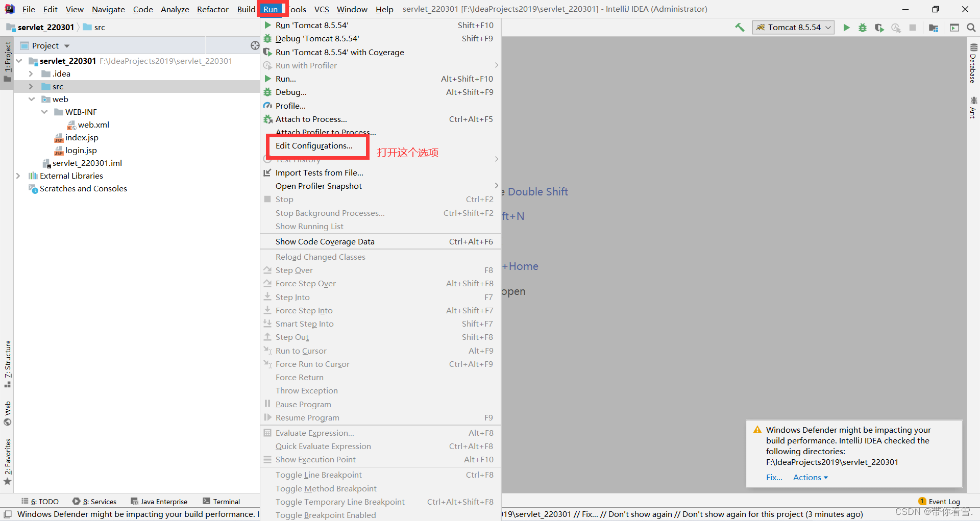Open Actions dropdown in Defender notification

click(x=811, y=477)
